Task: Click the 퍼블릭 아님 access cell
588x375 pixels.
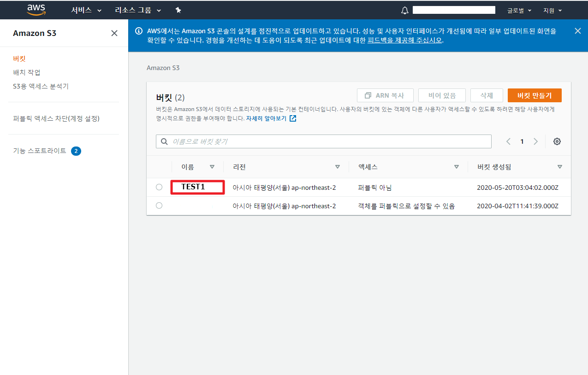Action: pos(375,187)
